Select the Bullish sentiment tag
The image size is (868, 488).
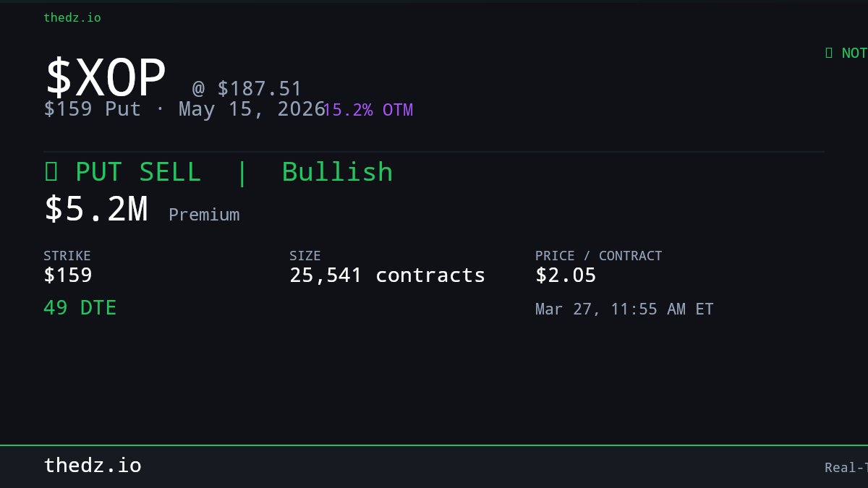[x=337, y=172]
